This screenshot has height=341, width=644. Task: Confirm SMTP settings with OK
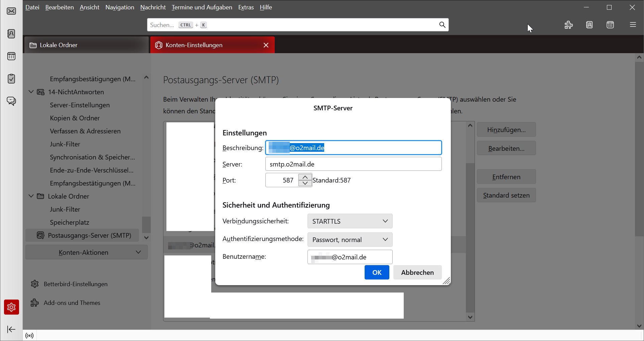[x=377, y=272]
